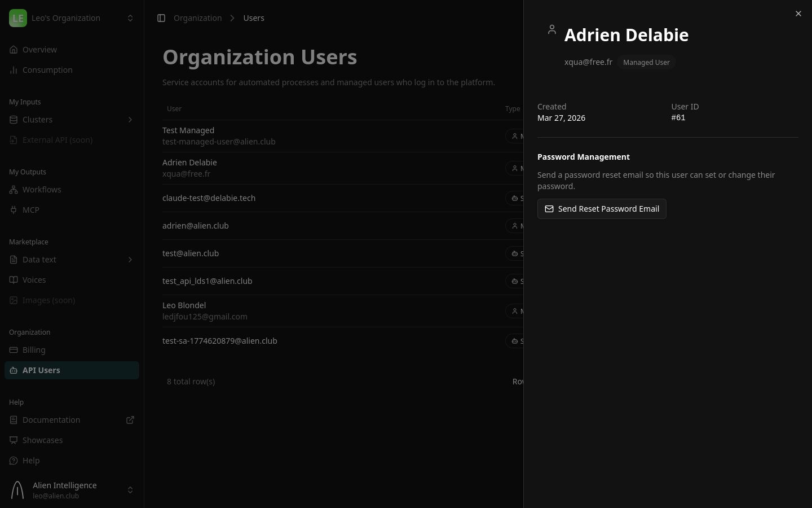Click the Workflows icon
This screenshot has height=508, width=812.
(14, 190)
